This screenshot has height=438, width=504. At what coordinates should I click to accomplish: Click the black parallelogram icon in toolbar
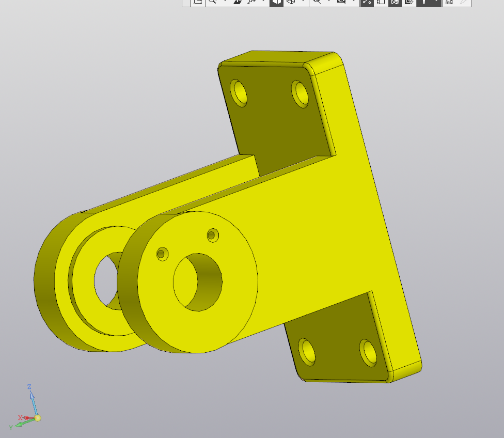[238, 2]
